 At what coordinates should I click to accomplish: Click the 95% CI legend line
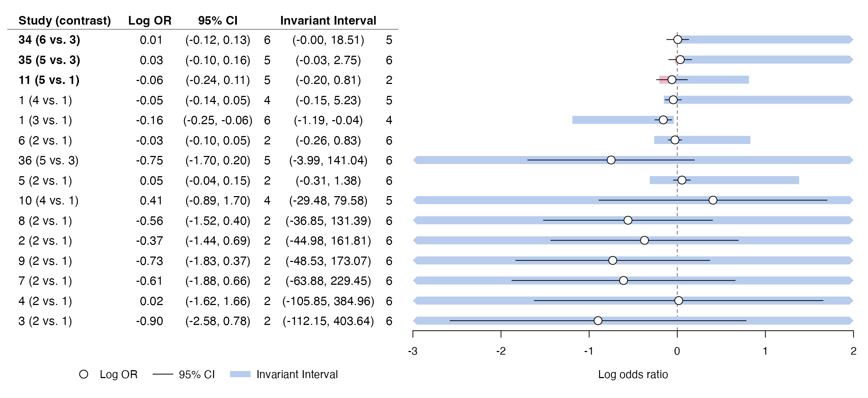pyautogui.click(x=163, y=374)
